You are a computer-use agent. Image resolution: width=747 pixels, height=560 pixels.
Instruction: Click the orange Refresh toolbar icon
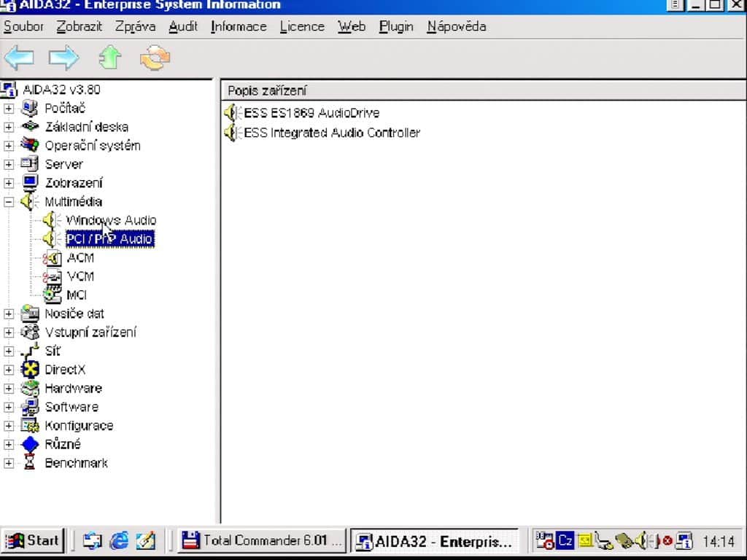(x=155, y=58)
